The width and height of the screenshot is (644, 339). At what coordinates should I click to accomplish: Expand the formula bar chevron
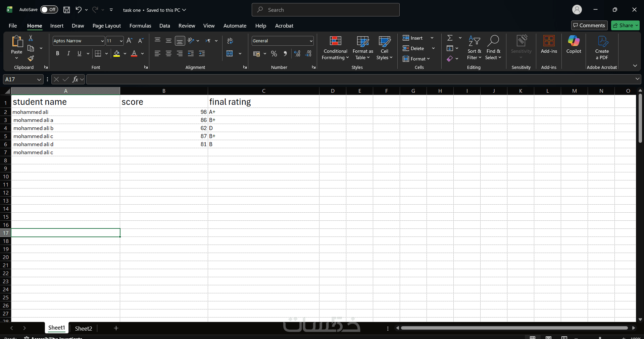click(x=637, y=79)
